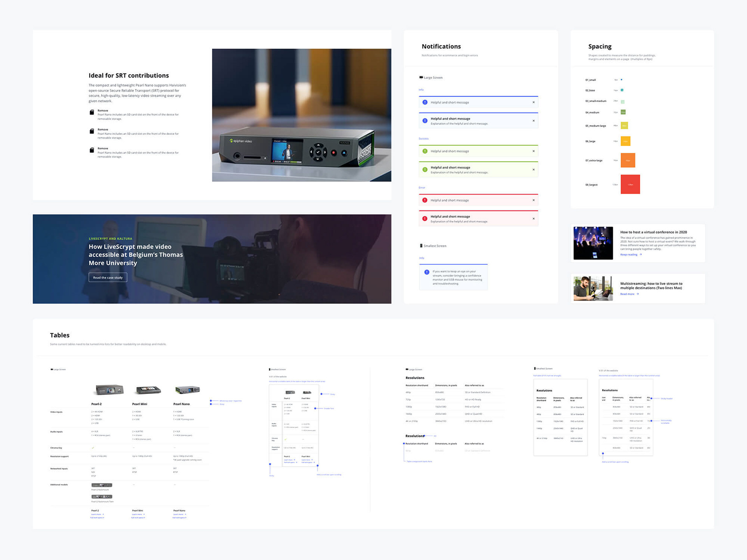Pick the yellow 05_medium-large spacing swatch
Image resolution: width=747 pixels, height=560 pixels.
pos(624,126)
